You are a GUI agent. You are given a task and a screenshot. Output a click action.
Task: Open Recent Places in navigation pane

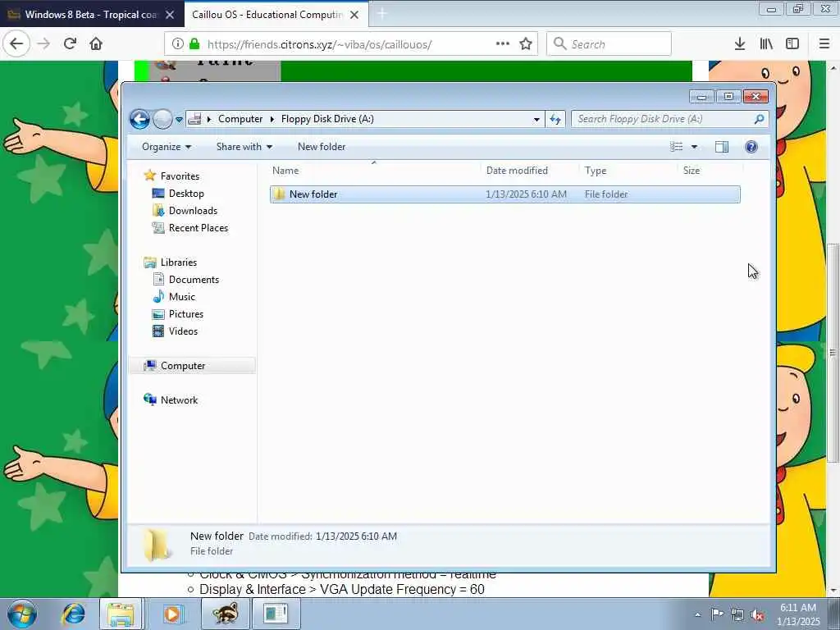coord(199,228)
